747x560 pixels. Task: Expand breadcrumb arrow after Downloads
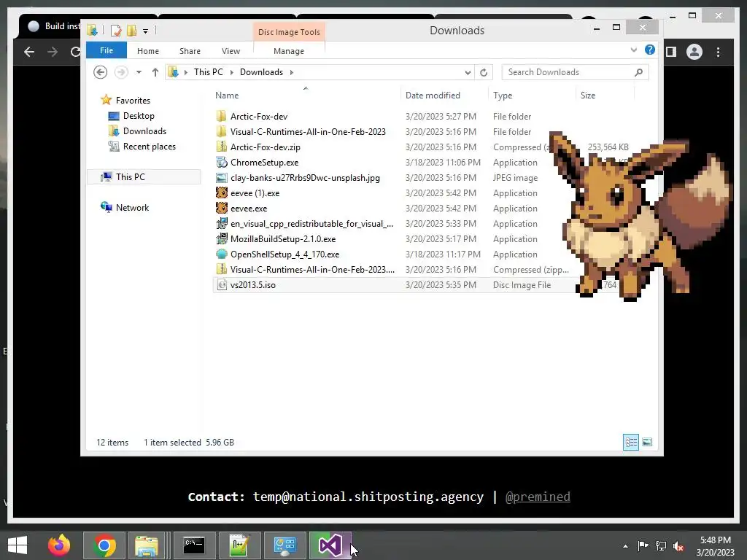(x=292, y=72)
